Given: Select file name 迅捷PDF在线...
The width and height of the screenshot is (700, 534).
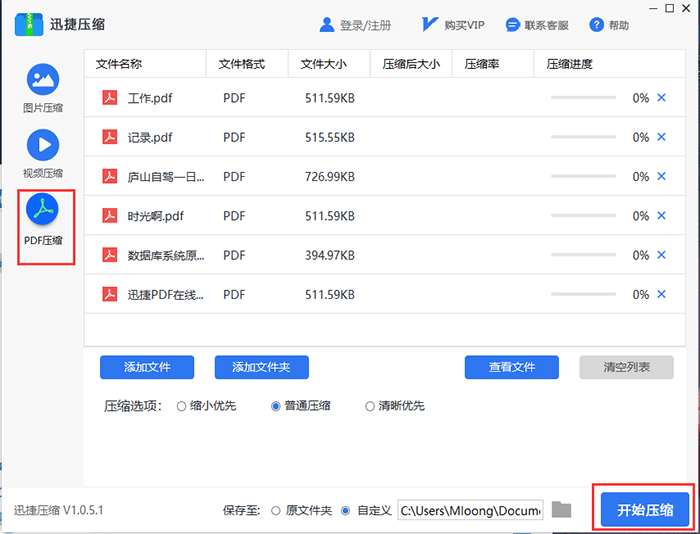Looking at the screenshot, I should [166, 295].
